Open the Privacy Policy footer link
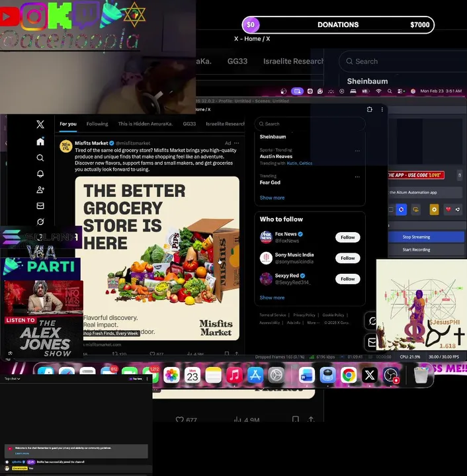467x476 pixels. pos(304,315)
